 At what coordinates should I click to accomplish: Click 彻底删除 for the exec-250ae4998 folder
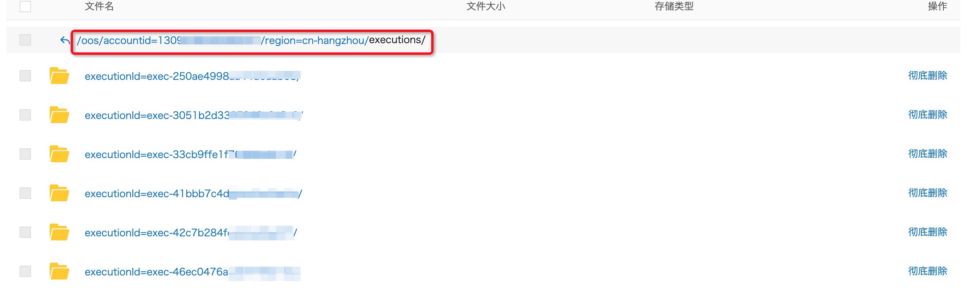point(927,75)
